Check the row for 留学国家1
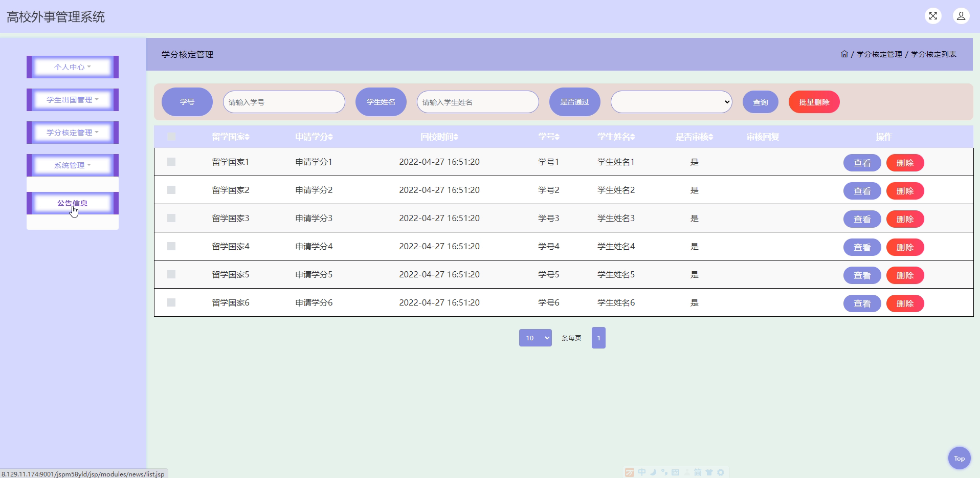Screen dimensions: 980x478 click(x=171, y=162)
